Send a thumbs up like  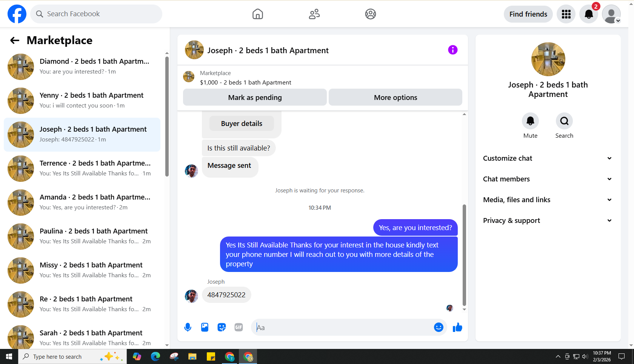click(457, 327)
